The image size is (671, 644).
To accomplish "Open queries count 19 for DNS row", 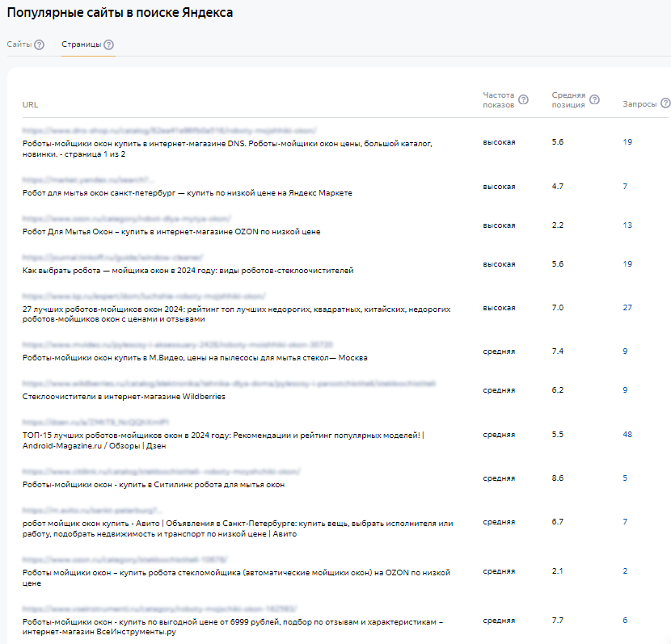I will (627, 142).
